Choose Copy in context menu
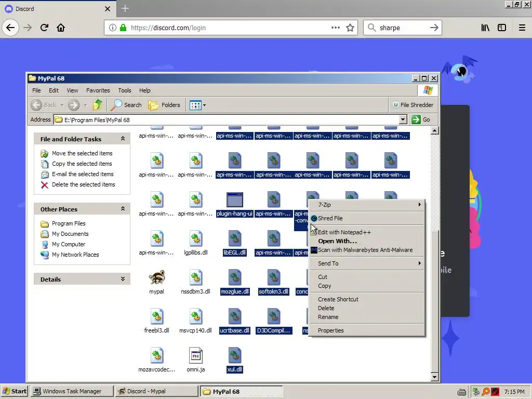Screen dimensions: 532x399 coord(367,286)
